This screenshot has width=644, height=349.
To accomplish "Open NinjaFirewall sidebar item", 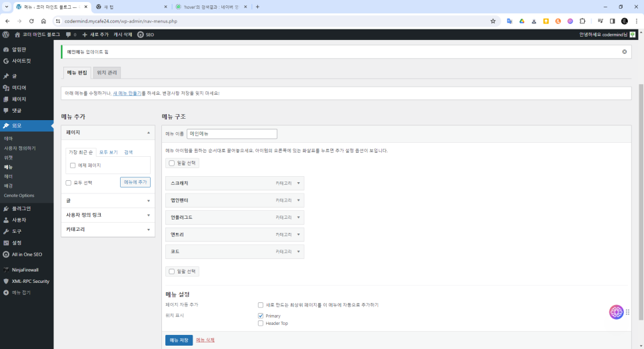I will [x=27, y=270].
